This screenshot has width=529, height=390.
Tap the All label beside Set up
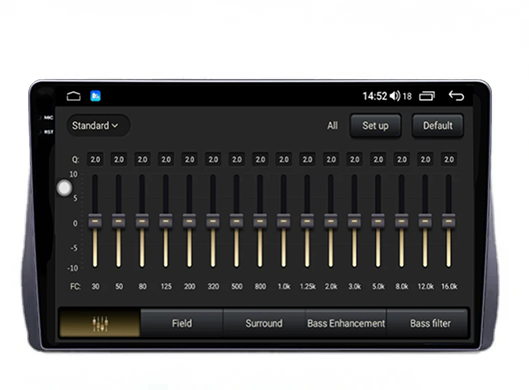[x=332, y=126]
